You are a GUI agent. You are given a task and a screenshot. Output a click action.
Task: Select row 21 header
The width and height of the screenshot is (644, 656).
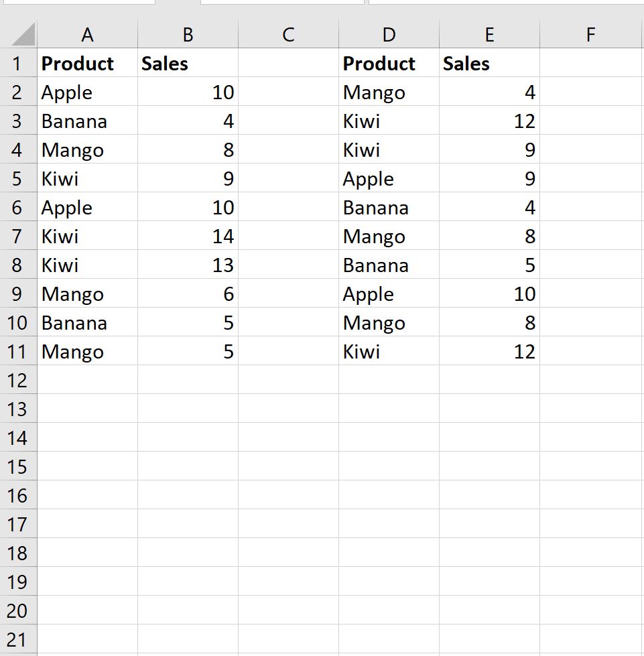point(18,640)
